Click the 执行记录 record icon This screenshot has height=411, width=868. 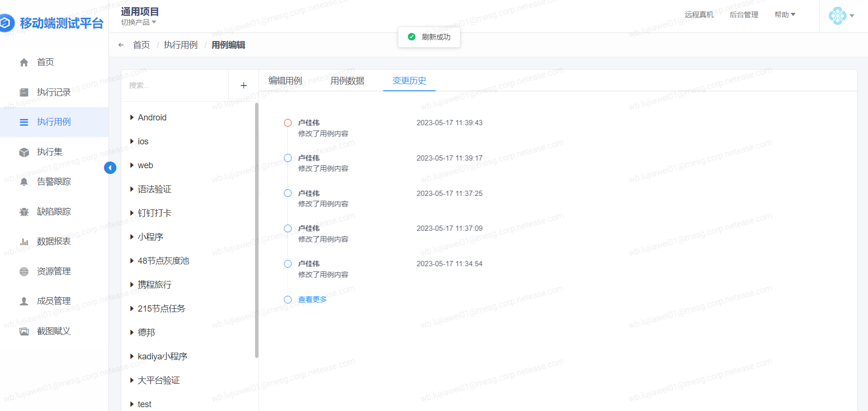(x=24, y=92)
